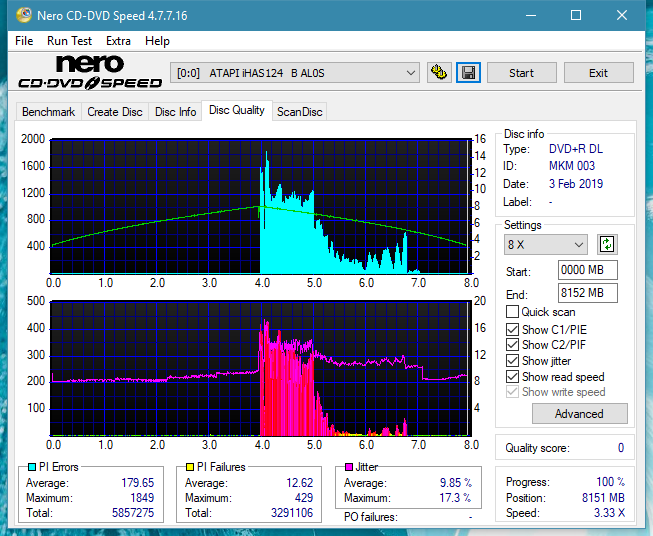653x536 pixels.
Task: Open the Run Test menu
Action: [69, 41]
